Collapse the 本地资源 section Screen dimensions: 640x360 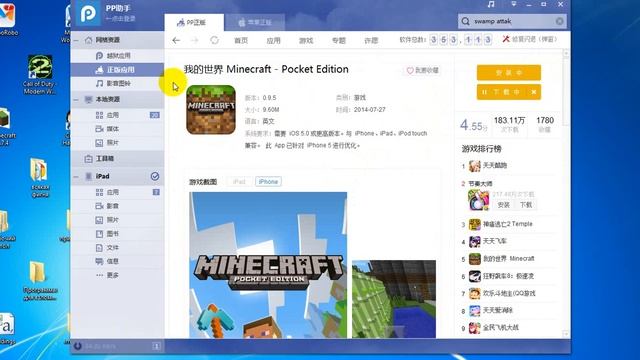pos(76,99)
